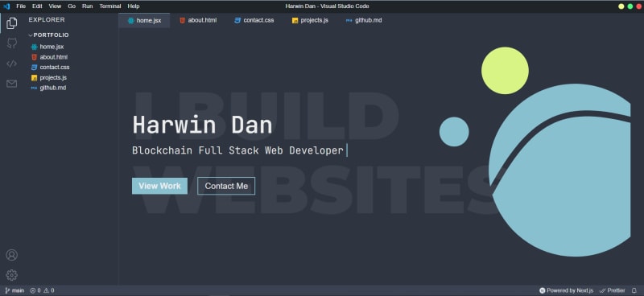Switch to the contact.css tab

click(254, 20)
